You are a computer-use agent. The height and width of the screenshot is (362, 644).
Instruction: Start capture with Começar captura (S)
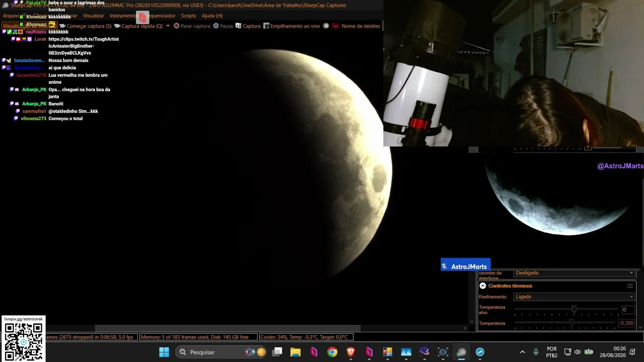(x=86, y=26)
